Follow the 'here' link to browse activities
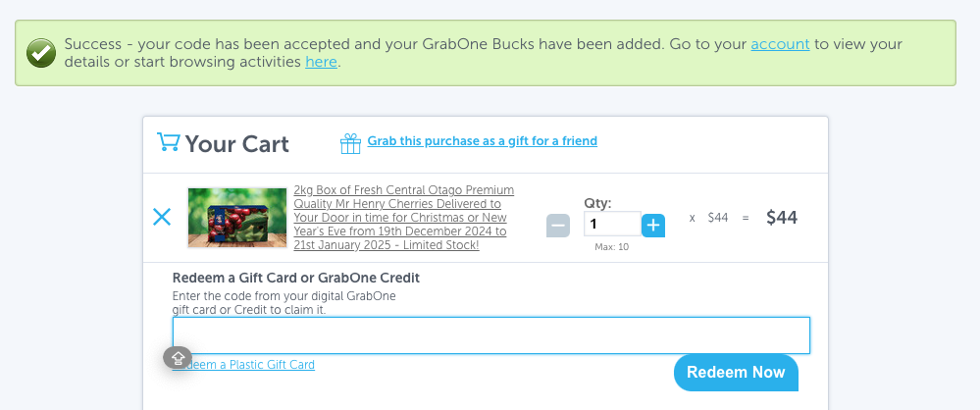Image resolution: width=980 pixels, height=410 pixels. pyautogui.click(x=321, y=62)
